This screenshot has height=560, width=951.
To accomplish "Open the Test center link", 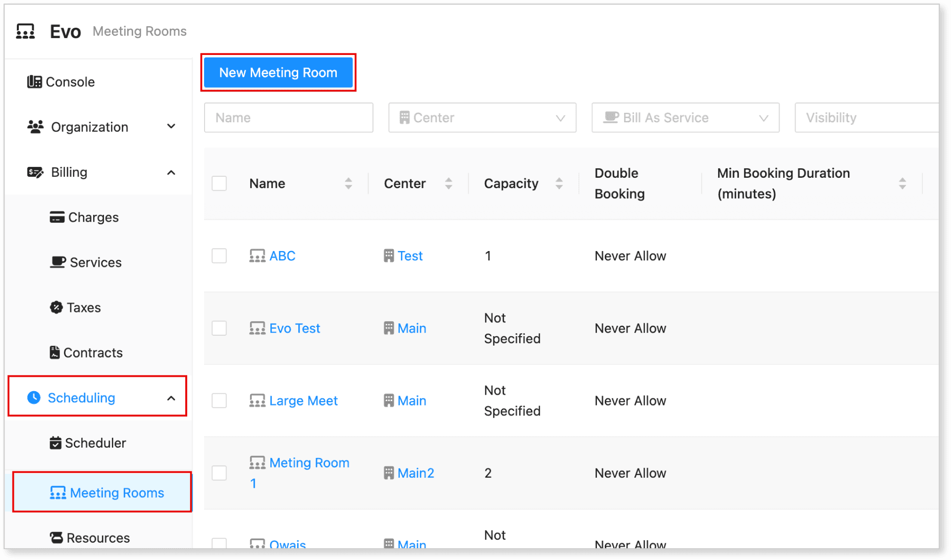I will [x=410, y=256].
